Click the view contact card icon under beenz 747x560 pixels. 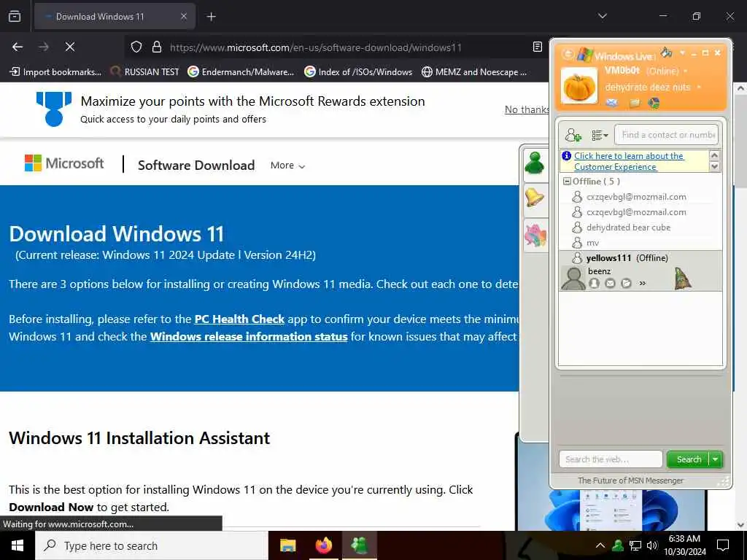click(594, 284)
